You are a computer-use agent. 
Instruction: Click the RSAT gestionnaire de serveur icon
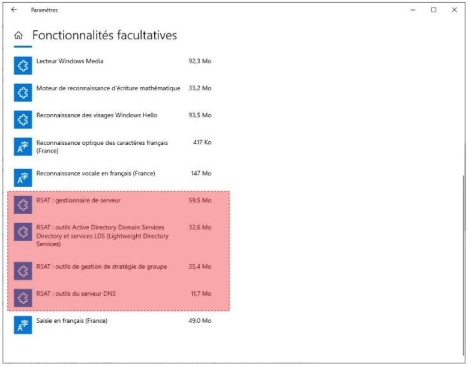point(23,204)
